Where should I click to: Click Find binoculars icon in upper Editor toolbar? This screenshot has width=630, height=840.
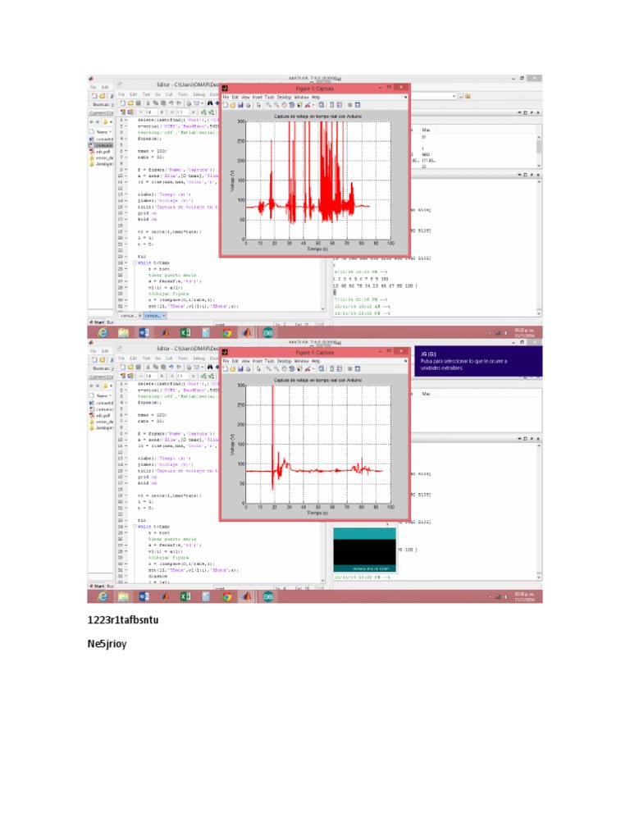point(209,103)
